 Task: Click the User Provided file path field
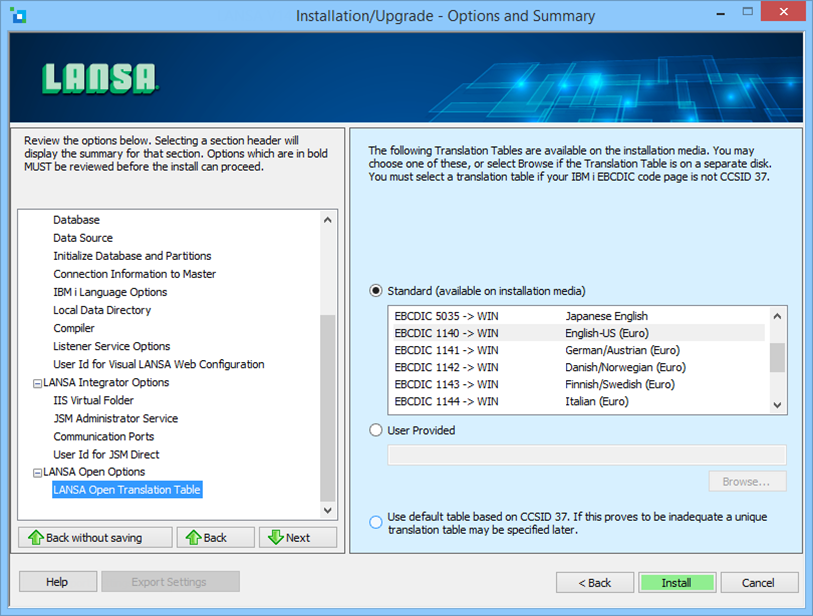[x=587, y=455]
